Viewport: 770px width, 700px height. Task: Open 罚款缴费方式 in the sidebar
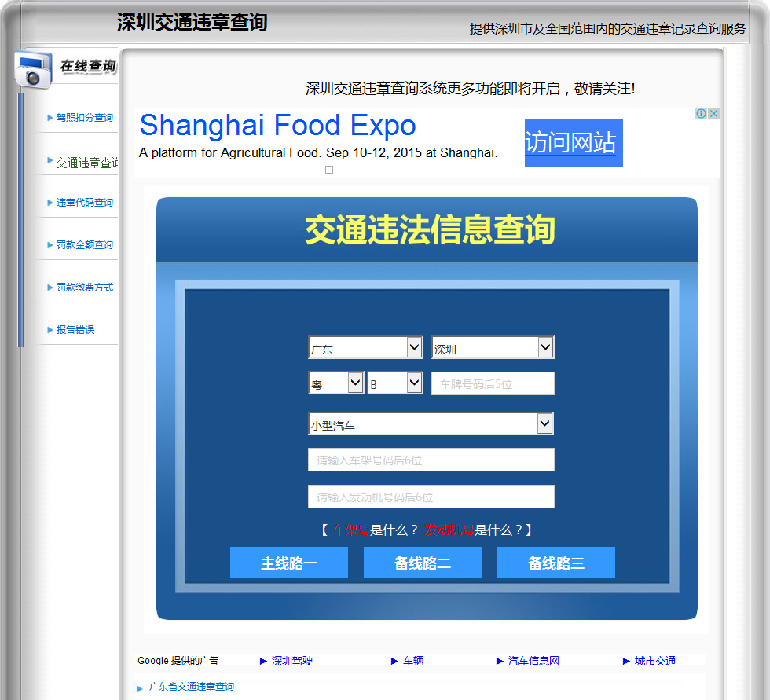point(85,288)
